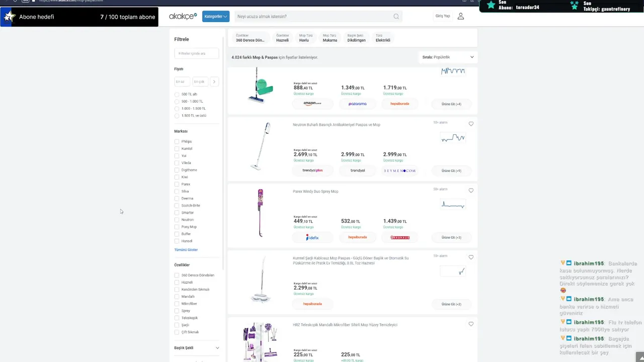Click the Neutron mop product thumbnail
This screenshot has height=362, width=644.
click(260, 146)
